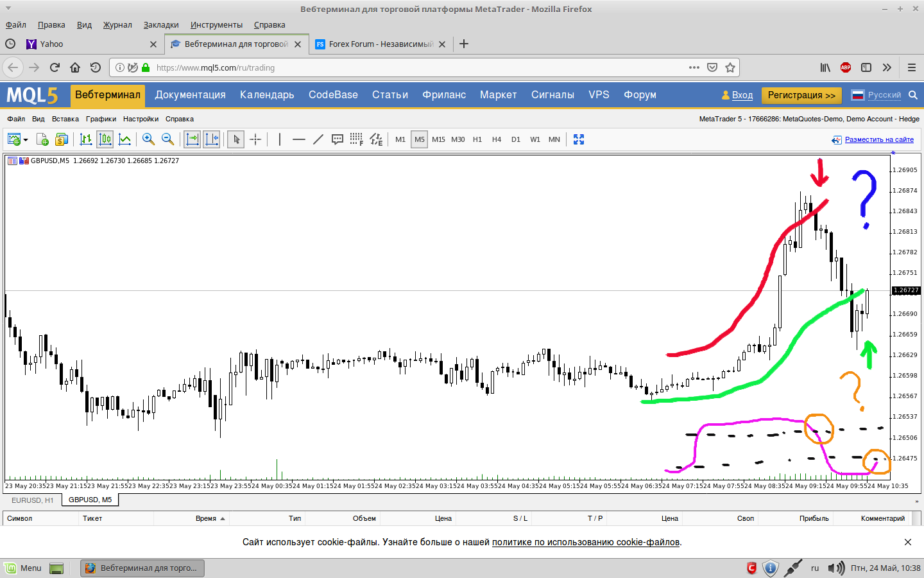Image resolution: width=924 pixels, height=578 pixels.
Task: Click the MQL5 logo
Action: click(32, 95)
